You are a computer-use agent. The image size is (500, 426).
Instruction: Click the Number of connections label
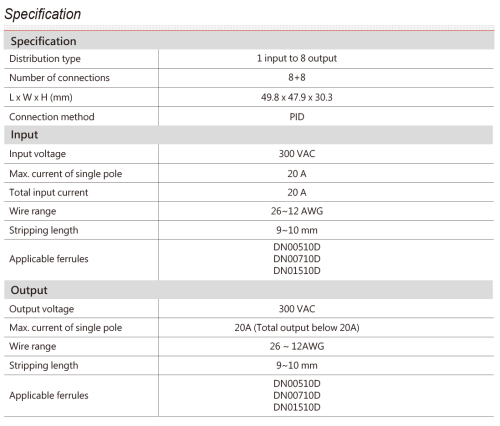(x=59, y=78)
